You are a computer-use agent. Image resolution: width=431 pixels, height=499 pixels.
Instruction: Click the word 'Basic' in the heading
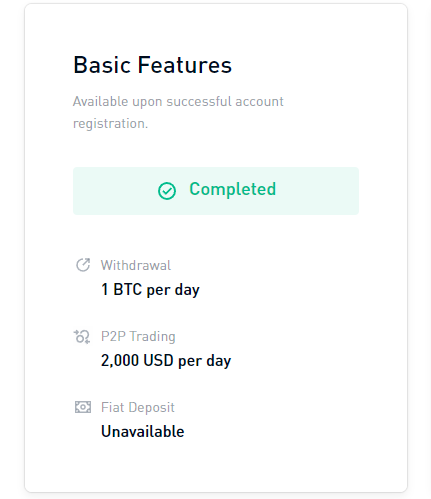pos(102,65)
